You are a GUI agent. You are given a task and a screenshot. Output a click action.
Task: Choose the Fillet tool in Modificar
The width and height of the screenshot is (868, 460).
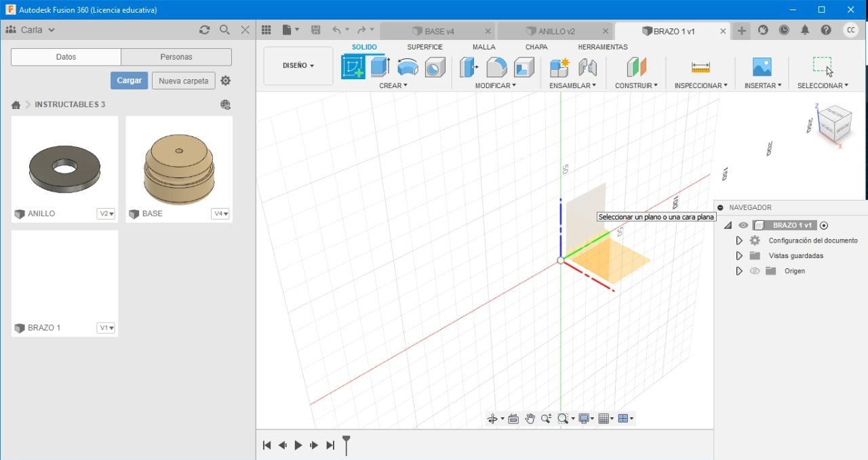coord(496,67)
